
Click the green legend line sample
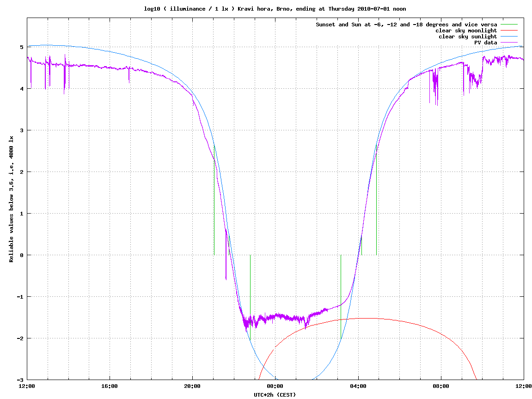pyautogui.click(x=509, y=25)
